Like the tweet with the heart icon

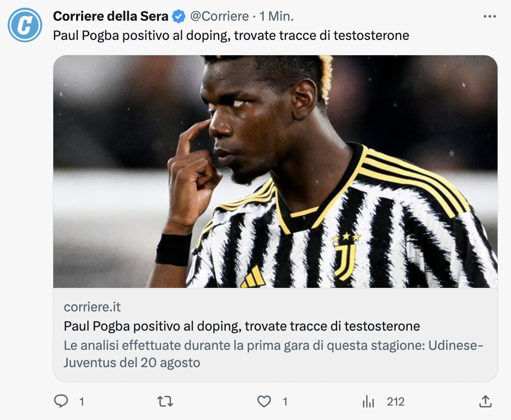264,401
